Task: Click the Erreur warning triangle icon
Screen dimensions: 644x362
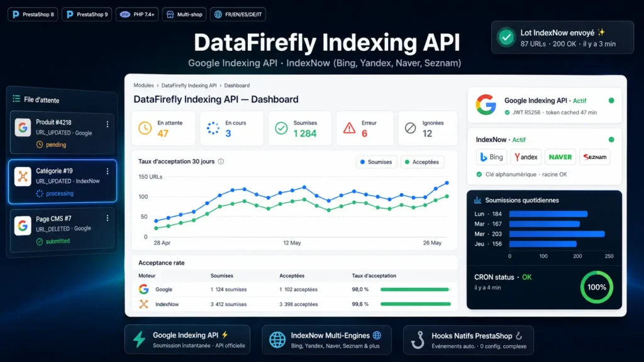Action: click(350, 128)
